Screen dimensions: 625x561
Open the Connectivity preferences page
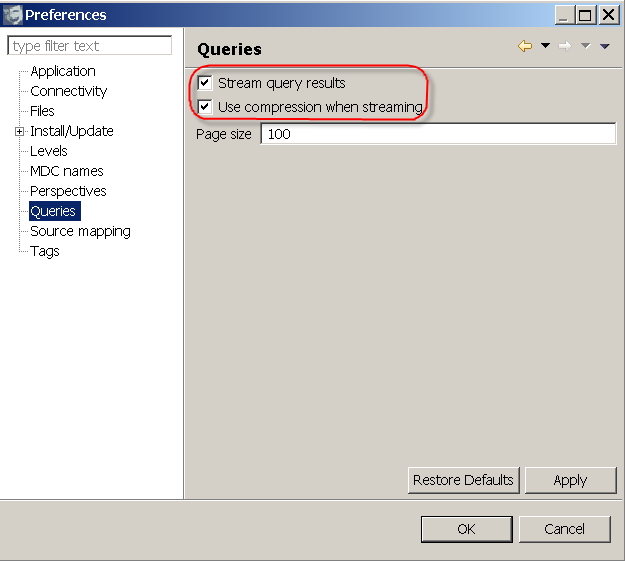[x=69, y=91]
